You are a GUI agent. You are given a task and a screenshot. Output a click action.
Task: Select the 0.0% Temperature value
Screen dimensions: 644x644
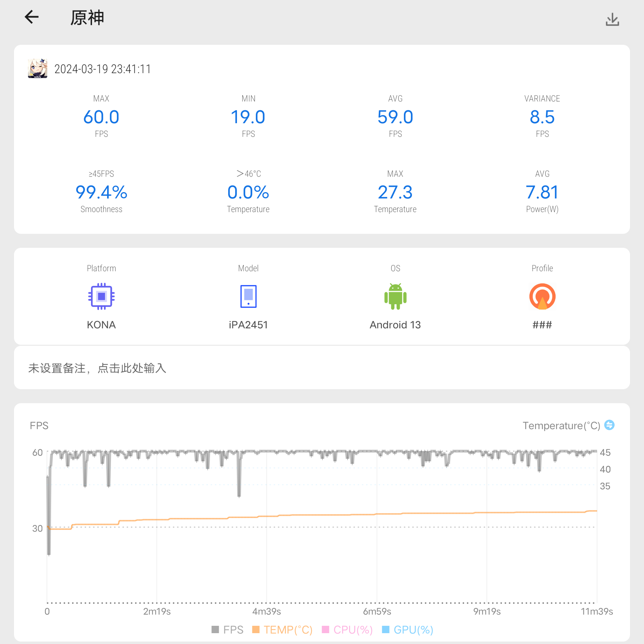click(x=248, y=192)
